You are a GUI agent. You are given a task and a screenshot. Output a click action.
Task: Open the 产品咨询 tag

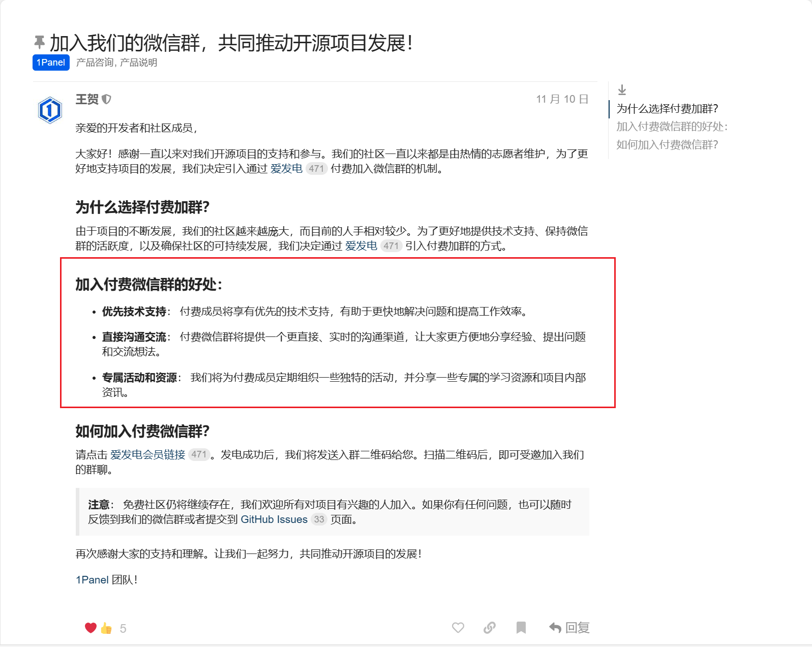pos(95,63)
